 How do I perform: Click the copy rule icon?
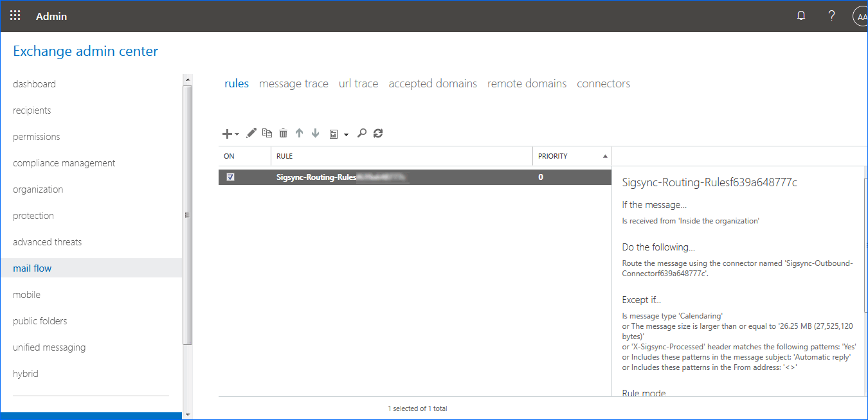tap(267, 133)
